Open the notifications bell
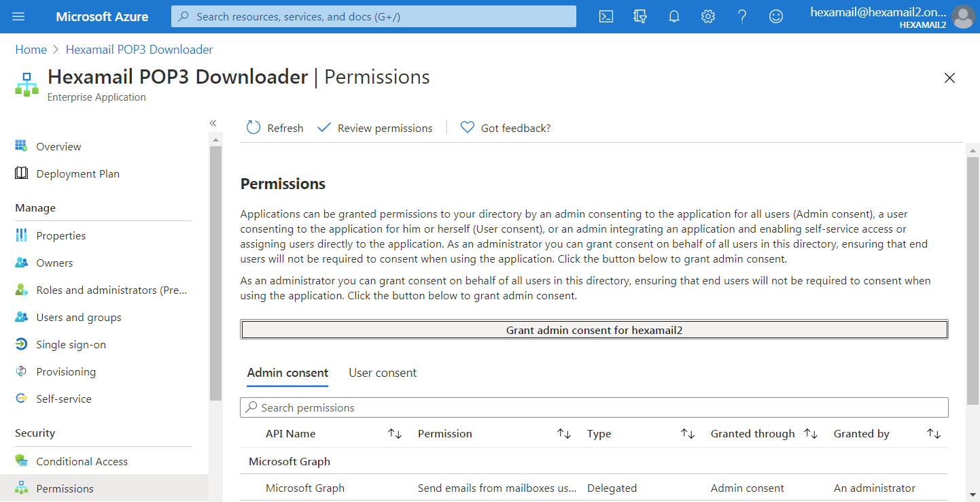 674,16
